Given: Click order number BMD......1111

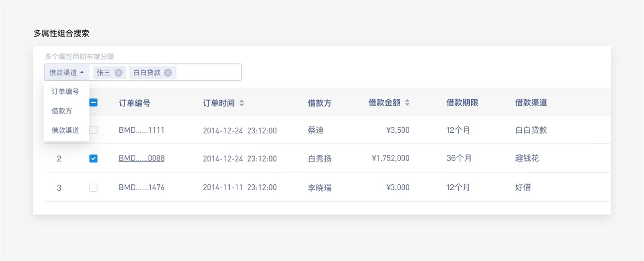Looking at the screenshot, I should tap(141, 130).
